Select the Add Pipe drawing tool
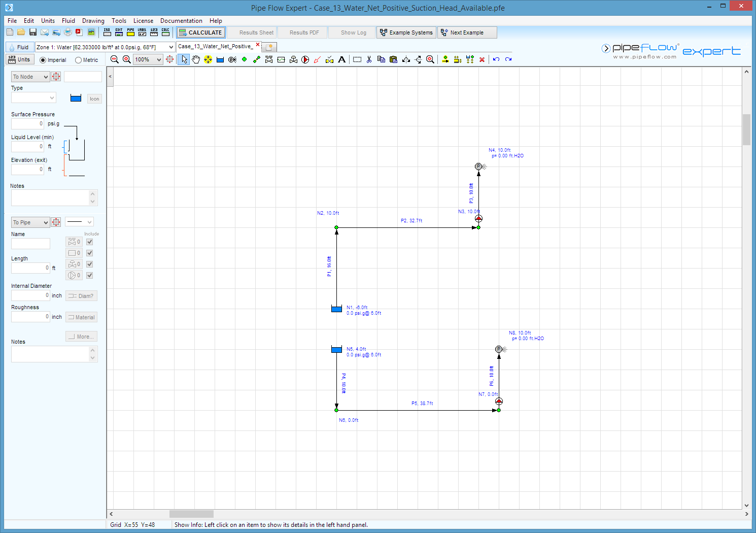The image size is (756, 533). tap(257, 59)
